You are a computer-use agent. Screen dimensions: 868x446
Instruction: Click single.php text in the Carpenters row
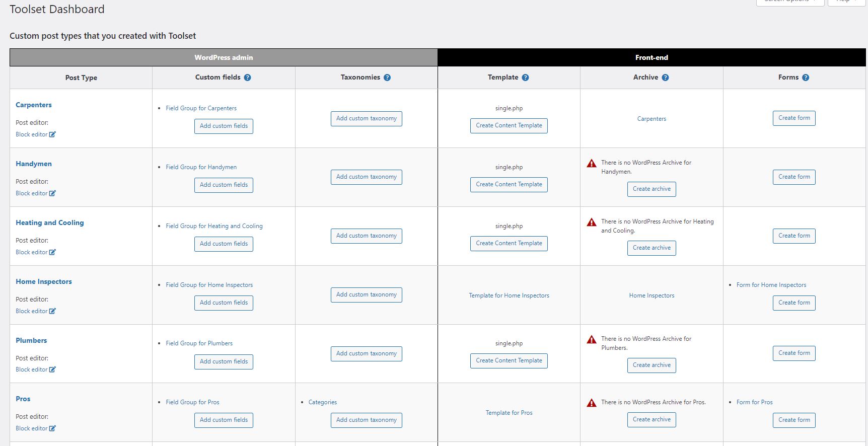point(509,108)
